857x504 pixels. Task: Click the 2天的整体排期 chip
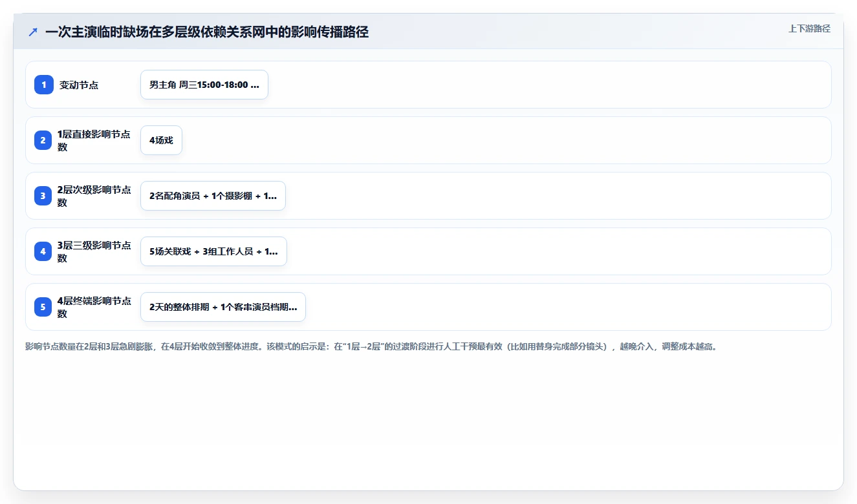coord(223,307)
